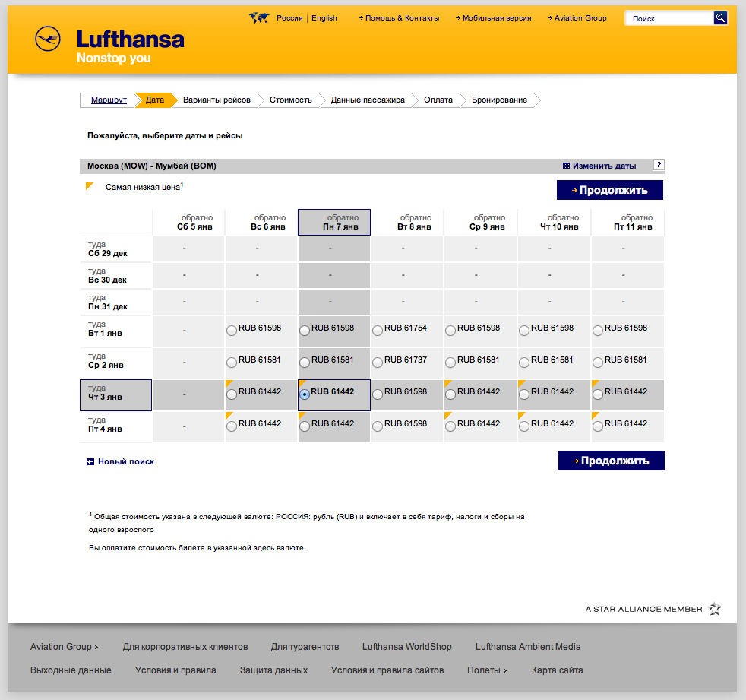Select RUB 61581 for Ср 2 янв, Ср 9 янв
The width and height of the screenshot is (746, 700).
(x=450, y=362)
